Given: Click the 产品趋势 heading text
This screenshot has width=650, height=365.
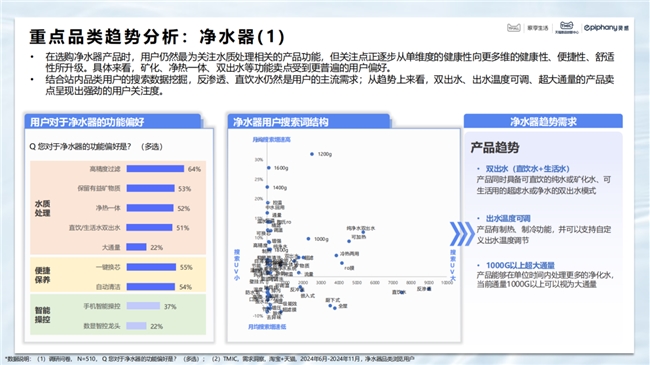Looking at the screenshot, I should point(495,148).
